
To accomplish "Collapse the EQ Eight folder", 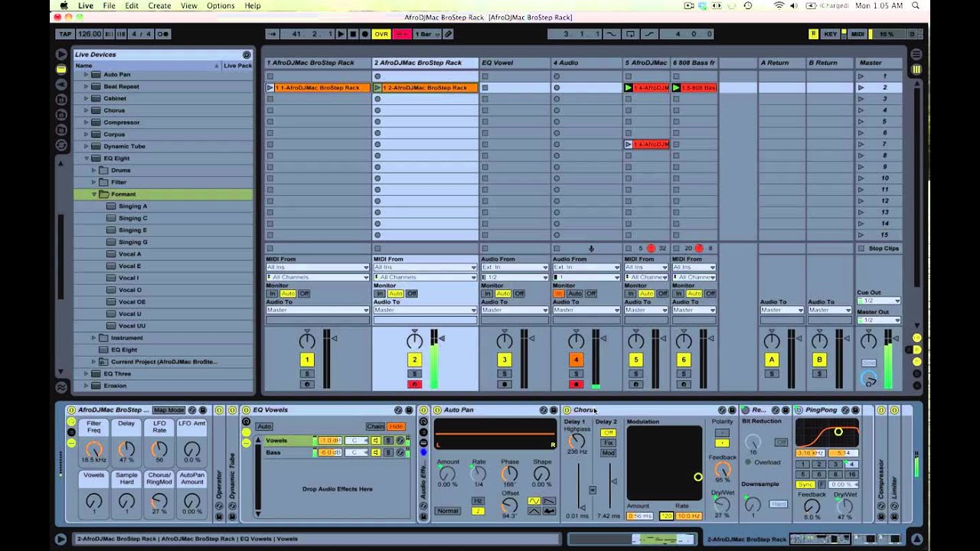I will click(87, 158).
